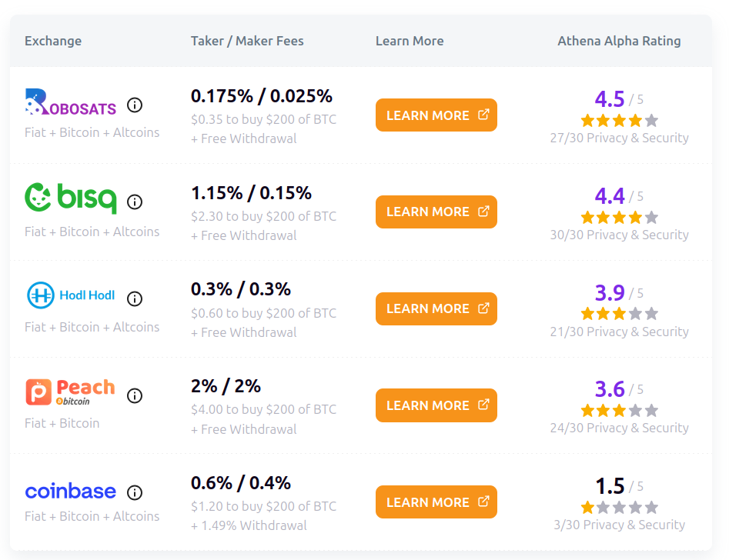Click the 3.9 rating score

coord(610,293)
